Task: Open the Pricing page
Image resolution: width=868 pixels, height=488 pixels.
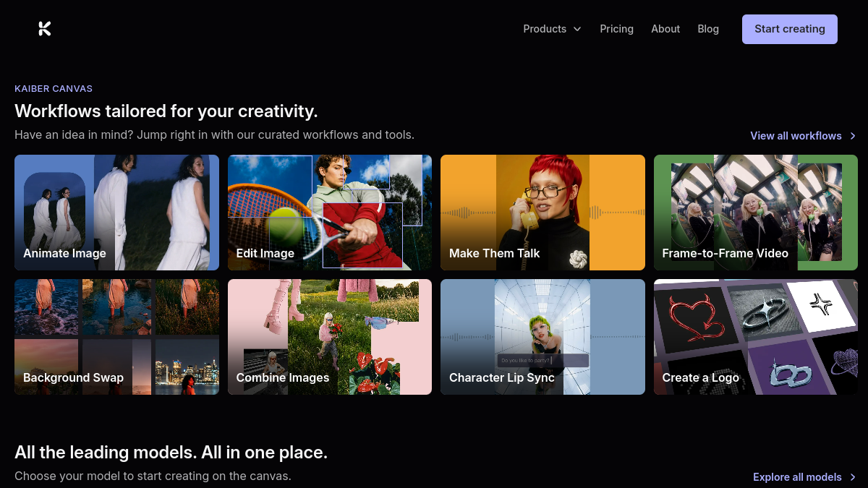Action: pos(616,29)
